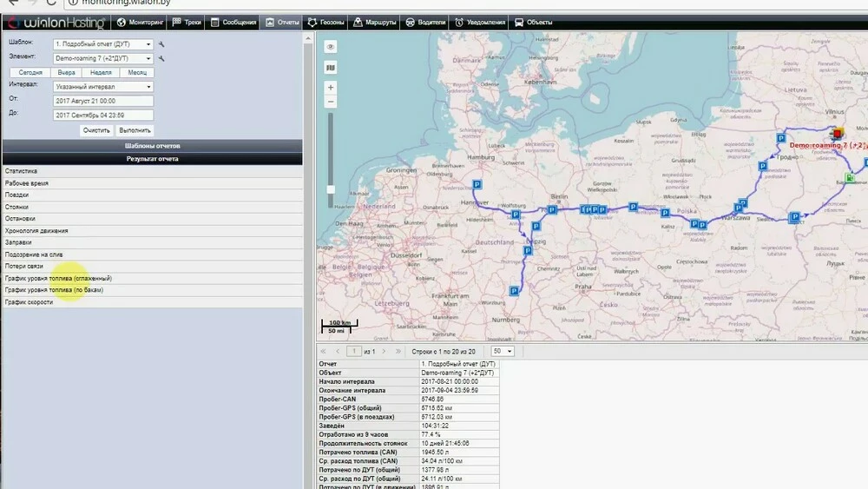Click the От start date field
This screenshot has height=489, width=868.
click(x=102, y=101)
